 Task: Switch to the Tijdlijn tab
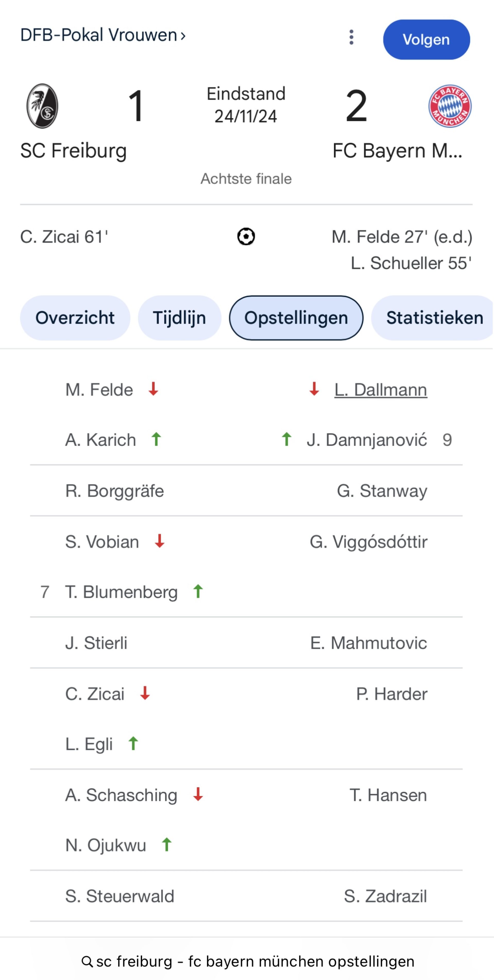[179, 318]
